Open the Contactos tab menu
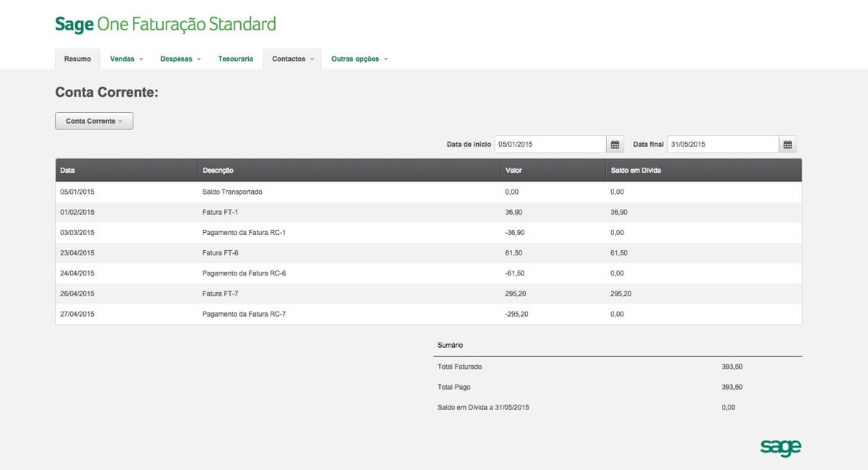Image resolution: width=868 pixels, height=470 pixels. pyautogui.click(x=292, y=59)
